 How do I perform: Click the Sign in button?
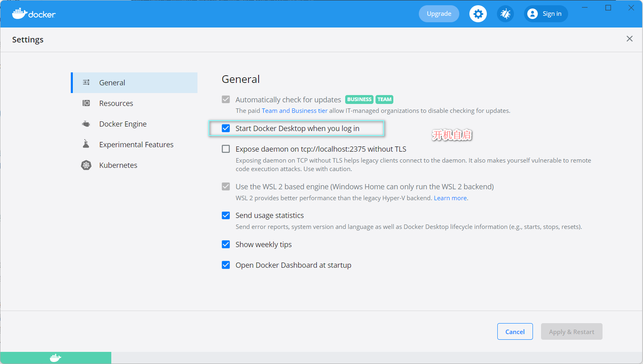[x=546, y=14]
